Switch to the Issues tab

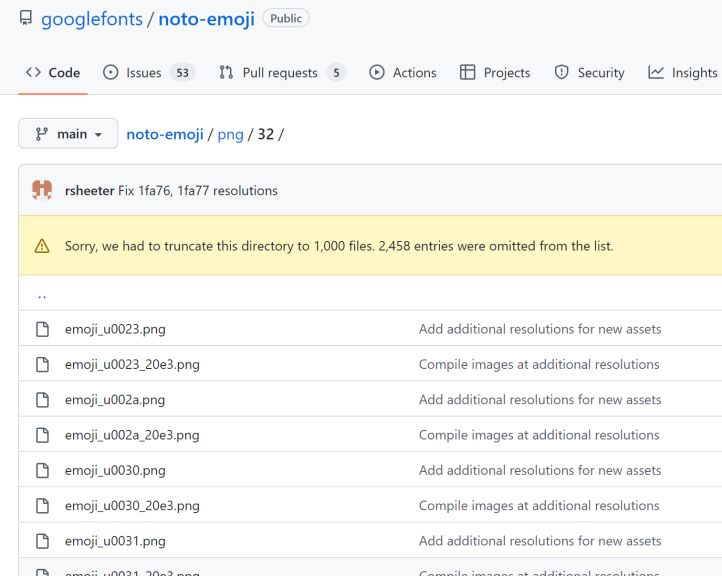[x=149, y=73]
